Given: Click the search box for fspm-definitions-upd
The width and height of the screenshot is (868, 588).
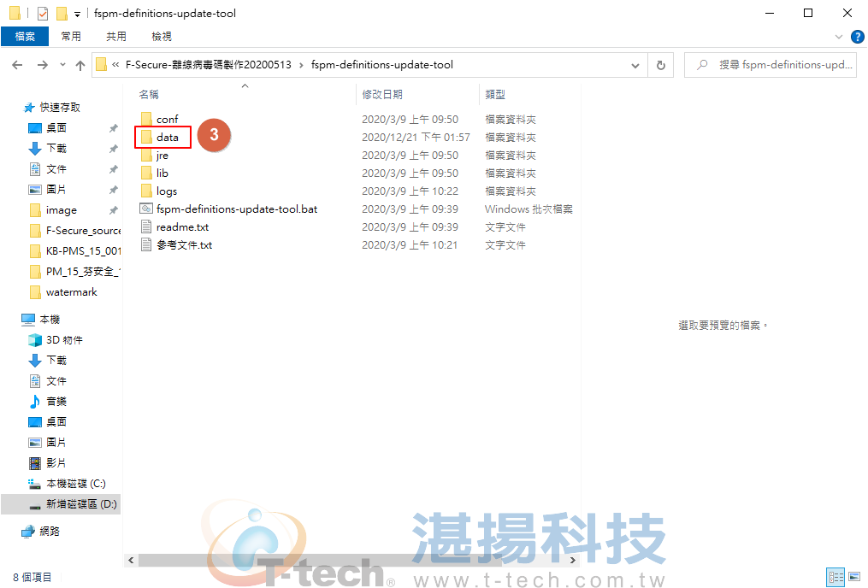Looking at the screenshot, I should point(771,65).
